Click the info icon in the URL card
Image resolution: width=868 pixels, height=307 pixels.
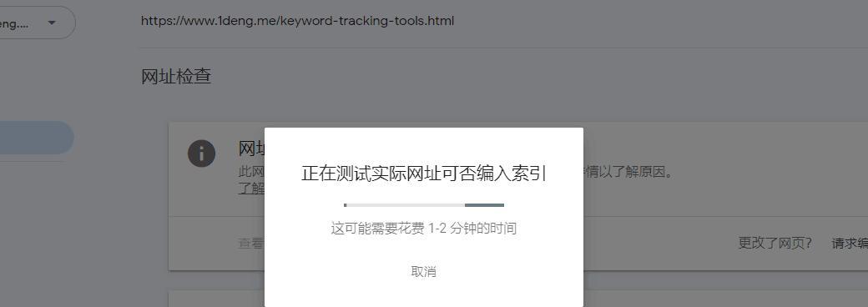pos(201,153)
